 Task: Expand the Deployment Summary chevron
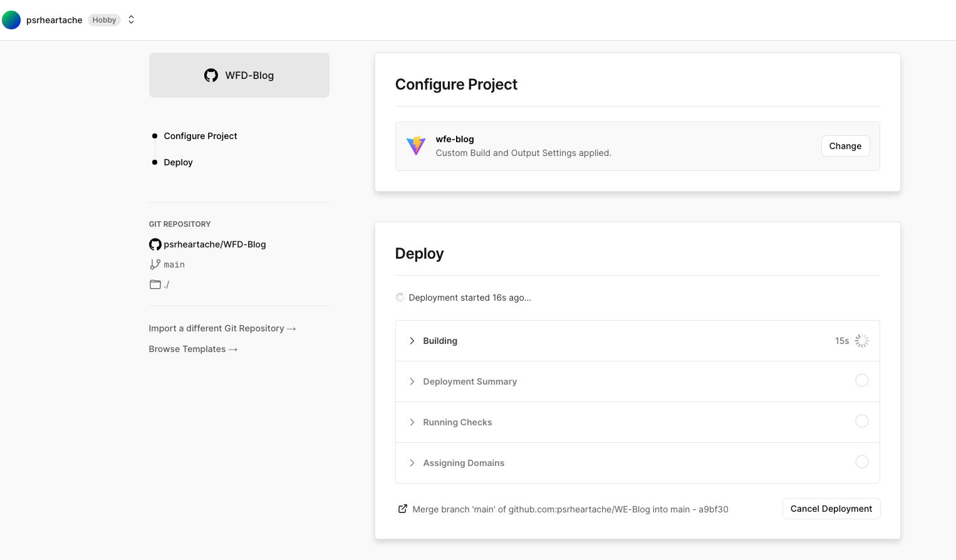click(412, 381)
